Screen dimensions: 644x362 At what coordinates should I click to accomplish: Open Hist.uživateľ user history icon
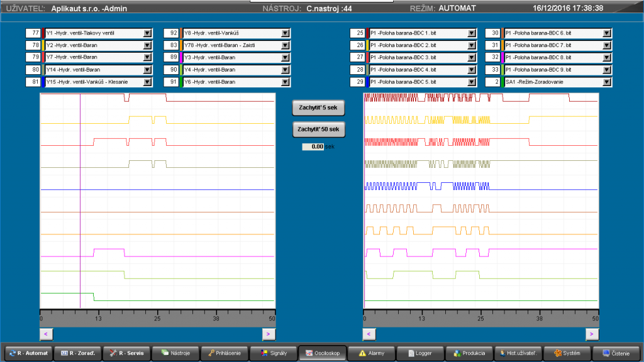502,353
